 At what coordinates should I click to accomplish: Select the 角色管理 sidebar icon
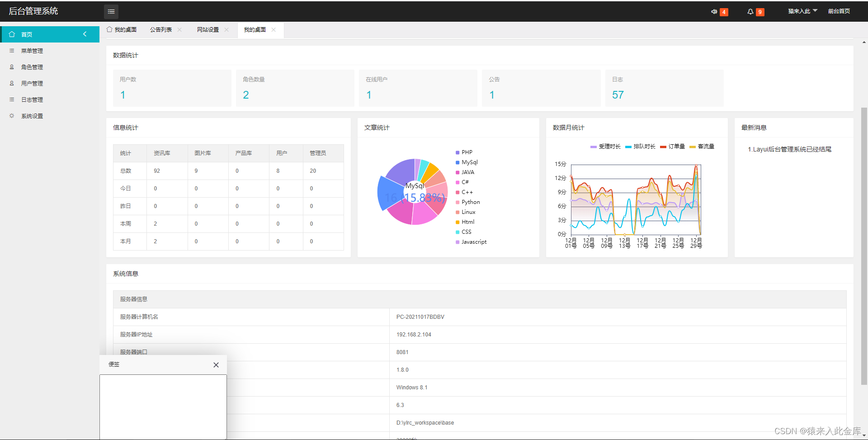coord(12,66)
